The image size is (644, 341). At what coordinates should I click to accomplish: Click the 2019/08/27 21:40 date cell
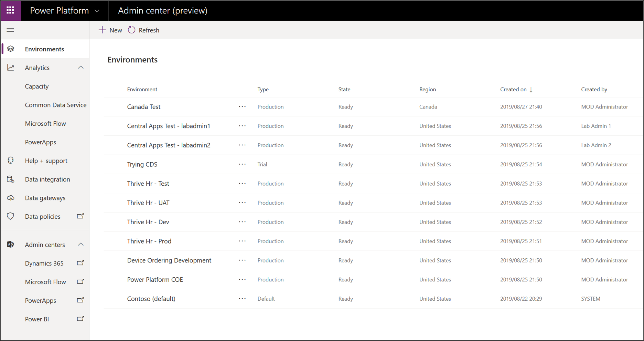[x=521, y=107]
